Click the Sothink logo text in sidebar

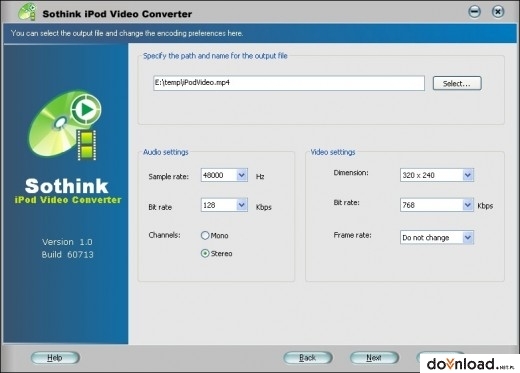[67, 186]
